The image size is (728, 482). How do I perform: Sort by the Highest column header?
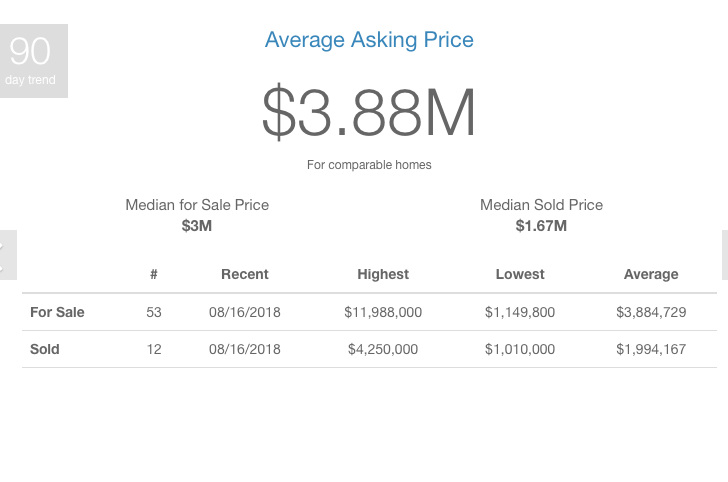(383, 274)
